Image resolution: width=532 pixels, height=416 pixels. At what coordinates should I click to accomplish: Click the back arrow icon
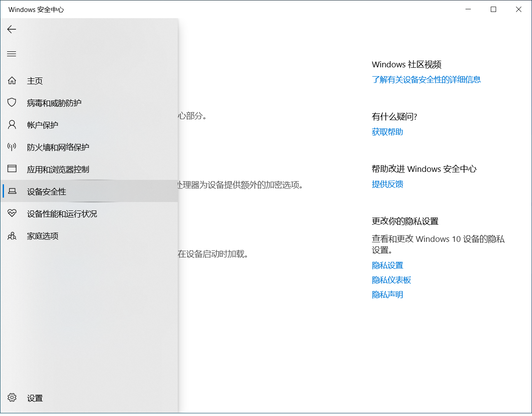tap(12, 29)
